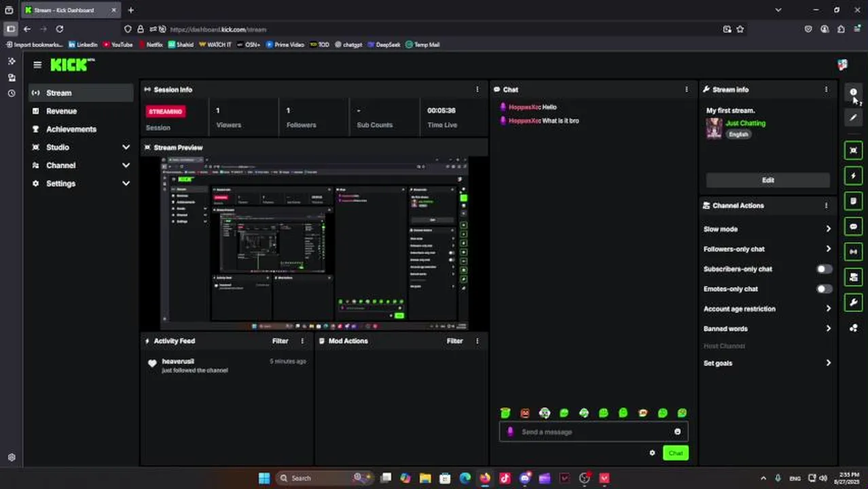The height and width of the screenshot is (489, 868).
Task: Click heaverusil in Activity Feed
Action: (x=178, y=361)
